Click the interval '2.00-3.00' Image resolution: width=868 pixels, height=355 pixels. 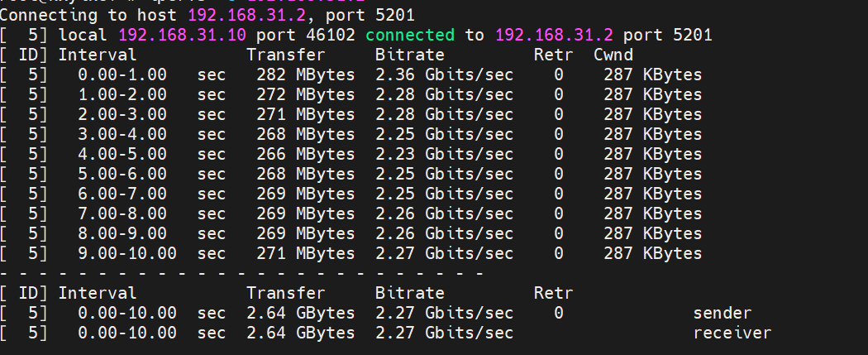(122, 115)
